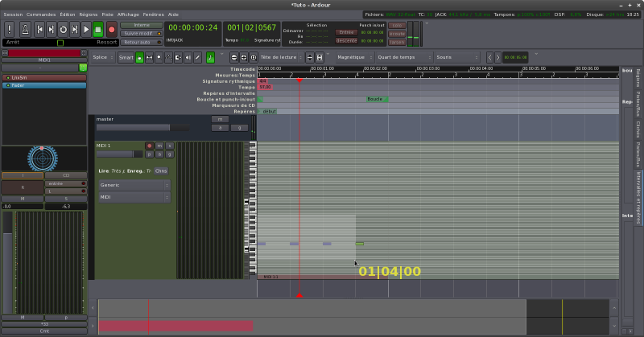The height and width of the screenshot is (337, 644).
Task: Toggle the écoute audition button
Action: [x=397, y=34]
